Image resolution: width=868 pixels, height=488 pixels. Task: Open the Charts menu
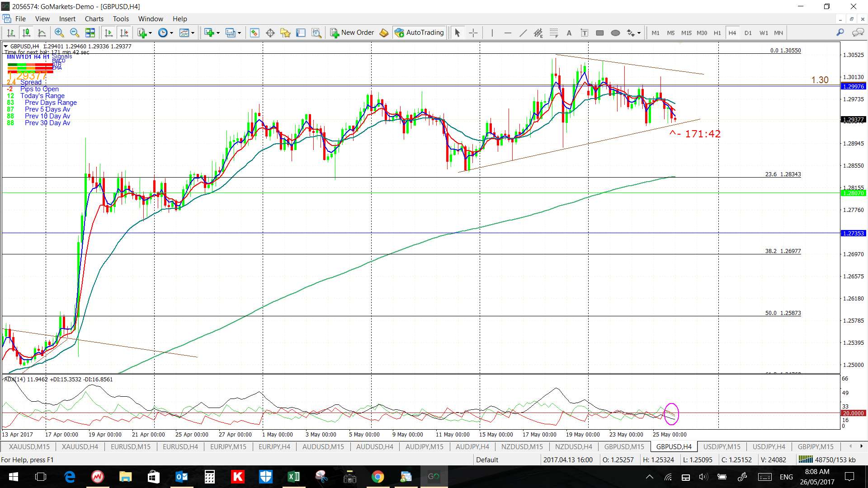click(94, 19)
